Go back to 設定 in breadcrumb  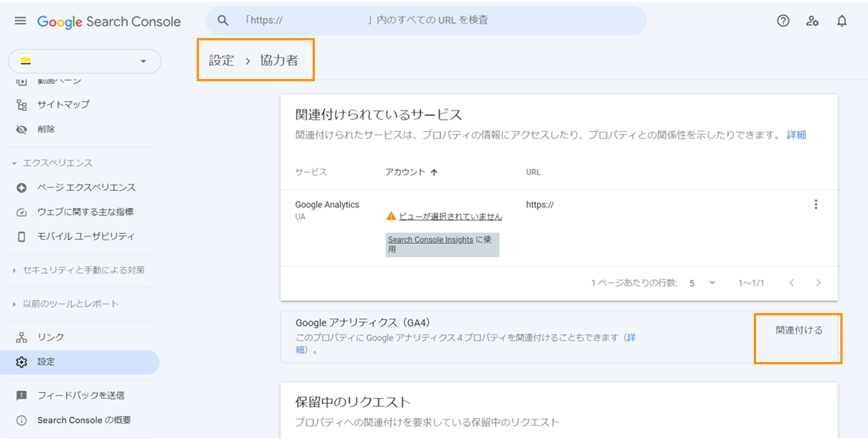tap(221, 61)
